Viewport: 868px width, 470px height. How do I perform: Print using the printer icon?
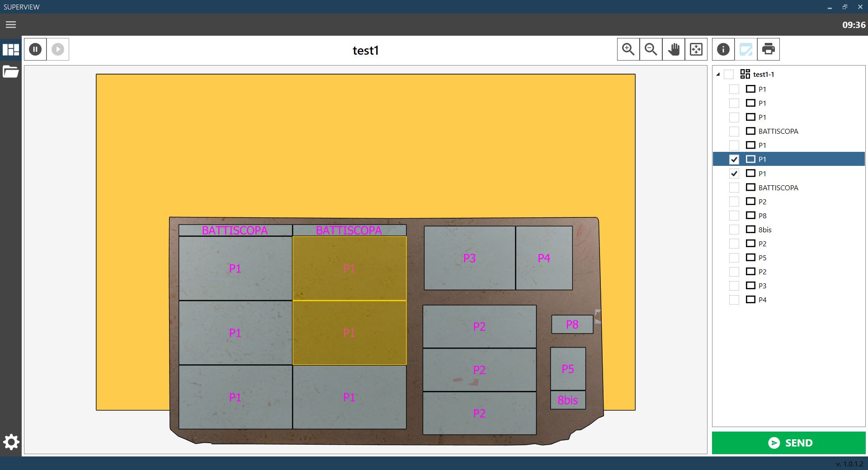coord(769,49)
